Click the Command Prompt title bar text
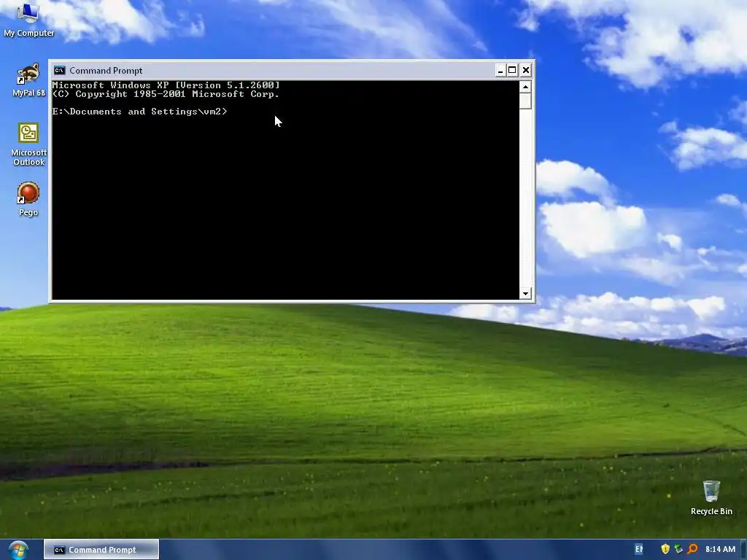Screen dimensions: 747x560 [x=106, y=71]
